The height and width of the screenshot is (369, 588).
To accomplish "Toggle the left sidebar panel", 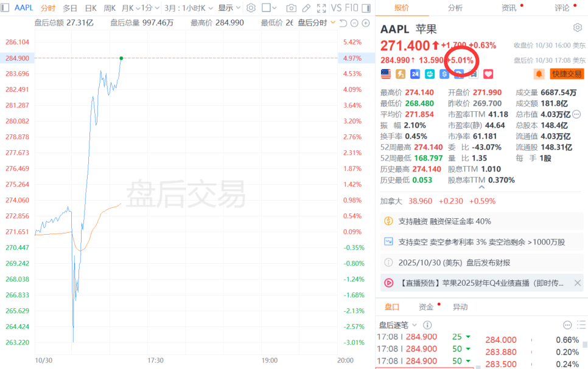I will click(x=5, y=8).
